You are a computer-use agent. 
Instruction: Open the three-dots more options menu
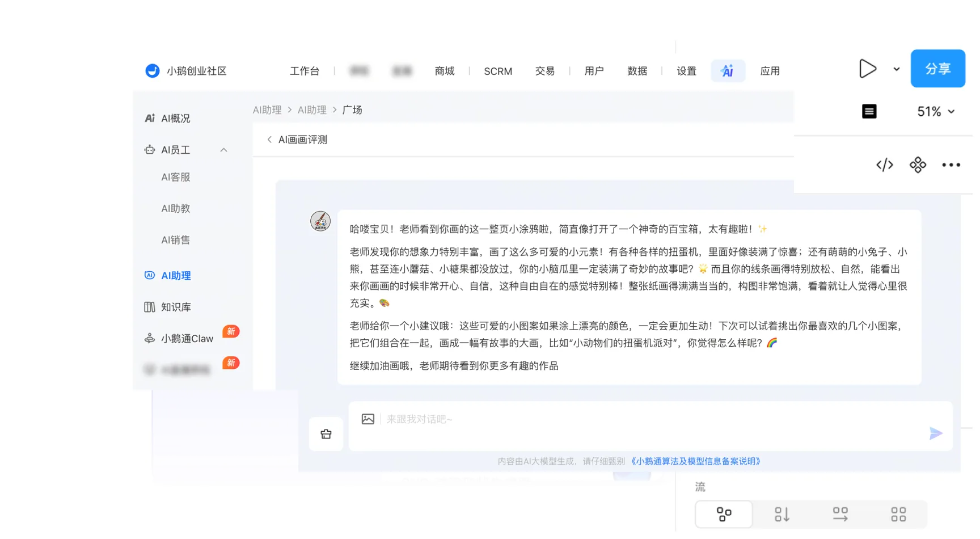[951, 165]
